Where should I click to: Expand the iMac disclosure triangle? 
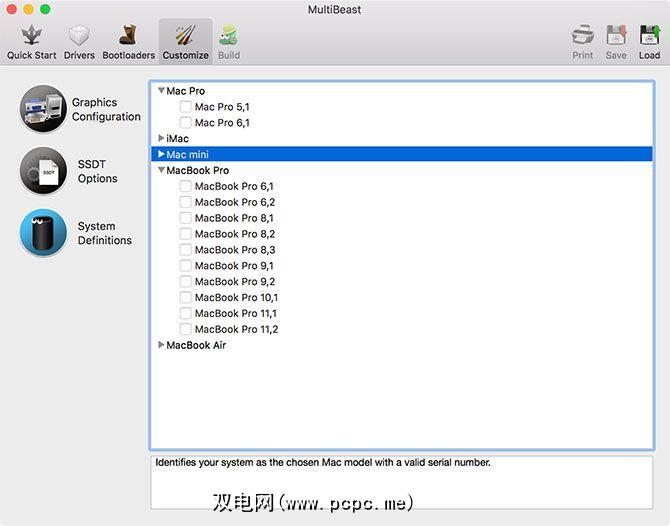[161, 139]
